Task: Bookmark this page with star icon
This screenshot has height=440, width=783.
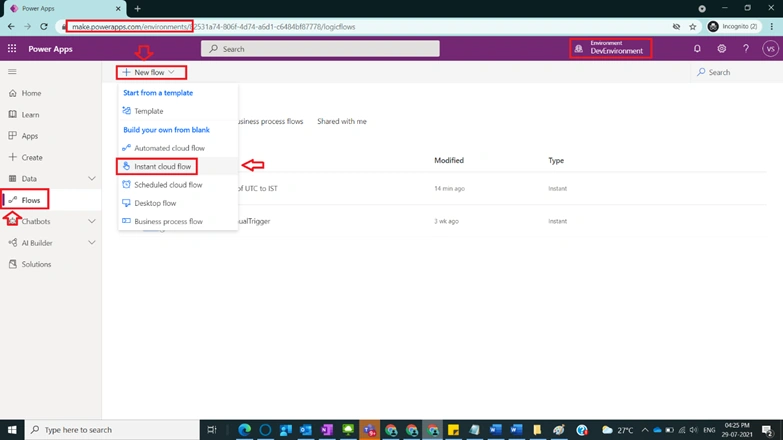Action: (693, 26)
